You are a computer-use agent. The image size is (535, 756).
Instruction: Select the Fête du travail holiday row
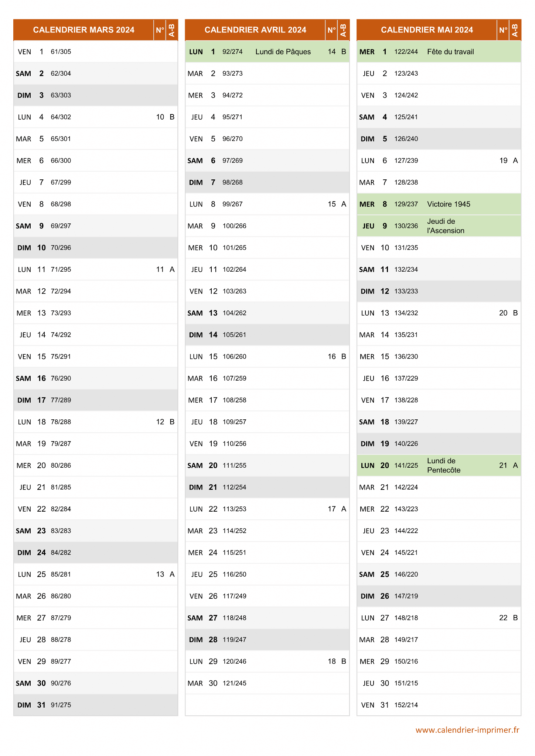tap(439, 52)
